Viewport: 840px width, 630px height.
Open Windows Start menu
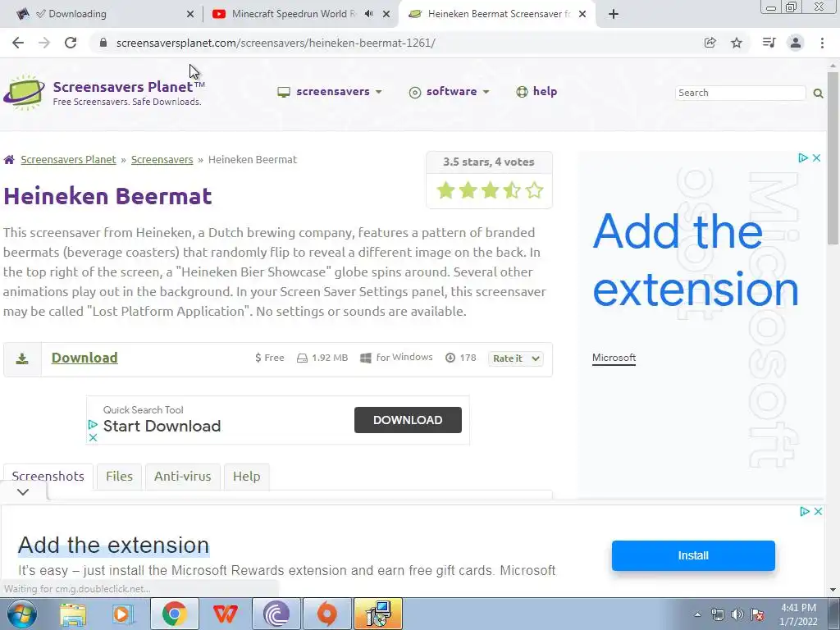tap(21, 614)
